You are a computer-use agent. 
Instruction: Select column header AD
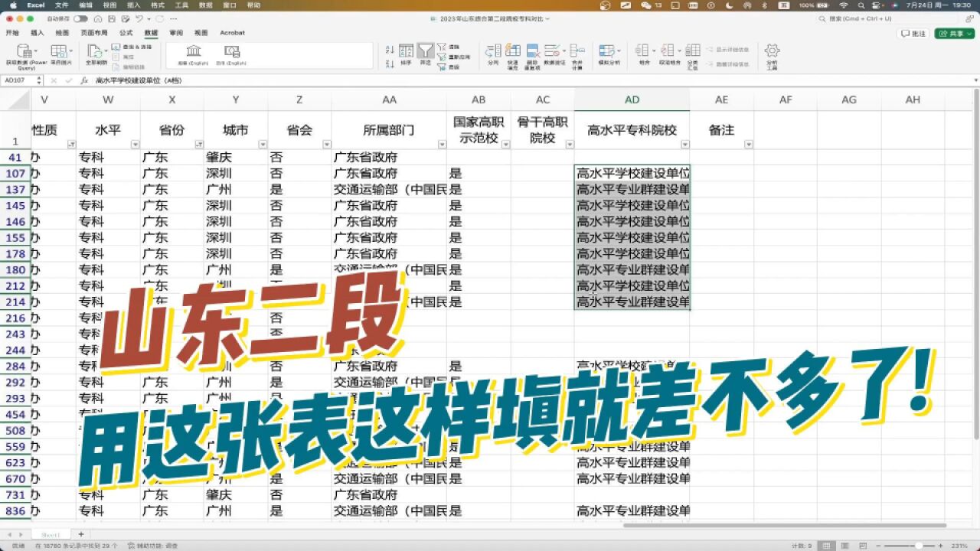coord(632,99)
